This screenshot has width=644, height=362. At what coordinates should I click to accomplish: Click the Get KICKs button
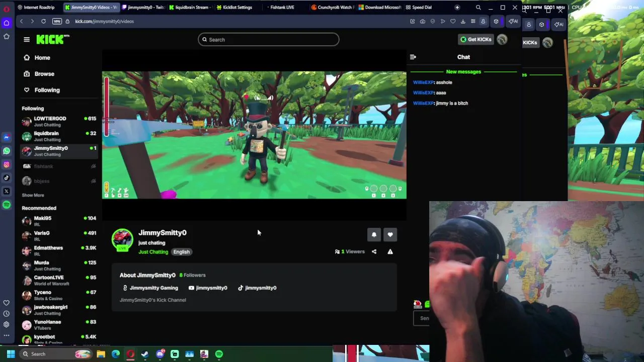(475, 39)
